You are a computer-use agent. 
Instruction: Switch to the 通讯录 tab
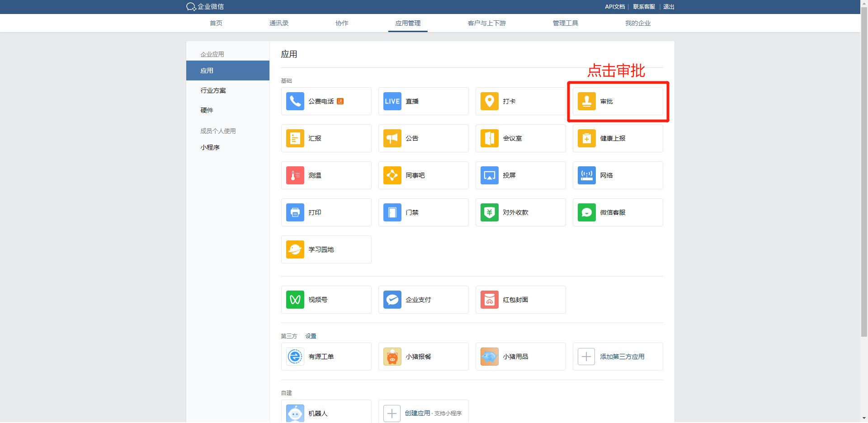coord(279,23)
